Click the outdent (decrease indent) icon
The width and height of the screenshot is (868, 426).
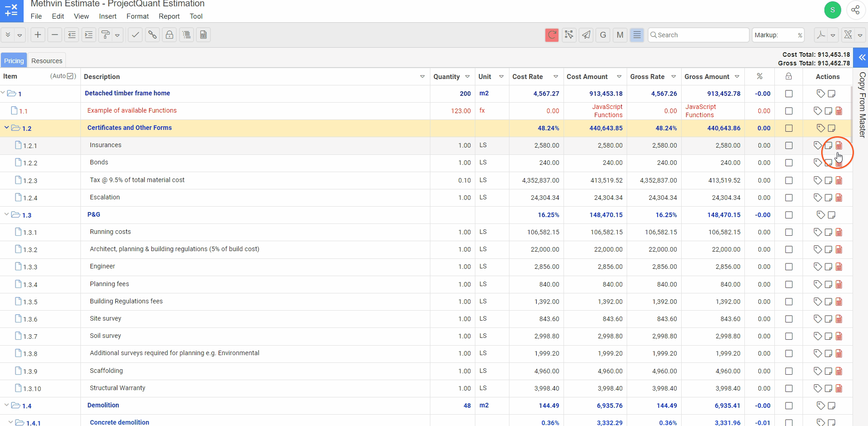tap(72, 35)
